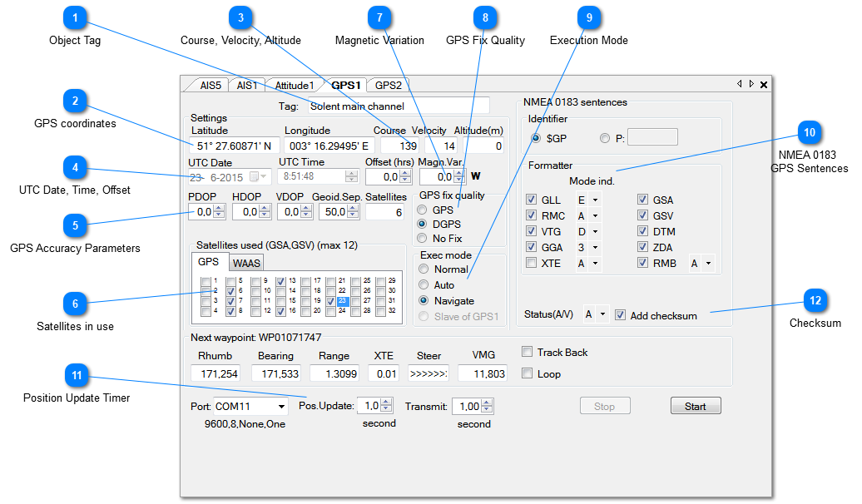Click callout badge 6 for Satellites in use
The width and height of the screenshot is (862, 504).
[75, 304]
